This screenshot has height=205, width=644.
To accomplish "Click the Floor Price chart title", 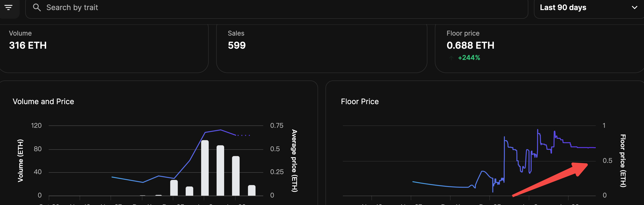I will pyautogui.click(x=360, y=101).
